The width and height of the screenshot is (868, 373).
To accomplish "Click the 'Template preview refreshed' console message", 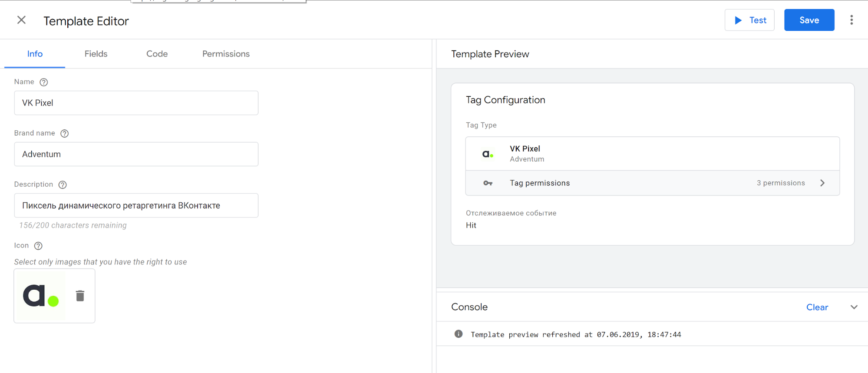I will point(576,334).
